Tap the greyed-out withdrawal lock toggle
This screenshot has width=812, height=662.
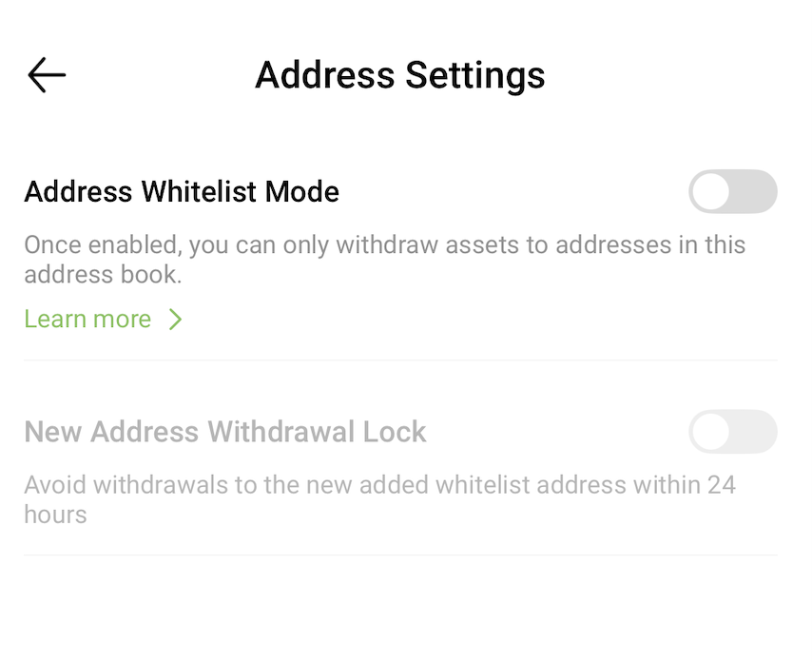732,433
